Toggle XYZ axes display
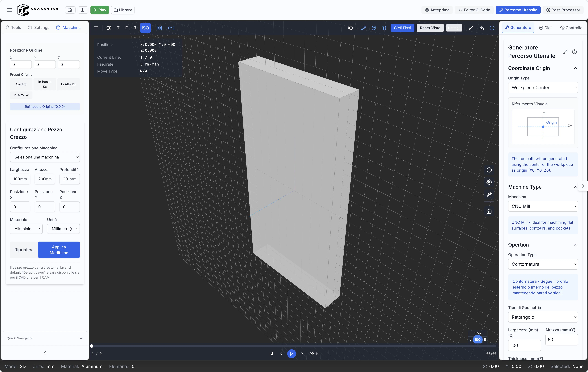588x372 pixels. 171,28
